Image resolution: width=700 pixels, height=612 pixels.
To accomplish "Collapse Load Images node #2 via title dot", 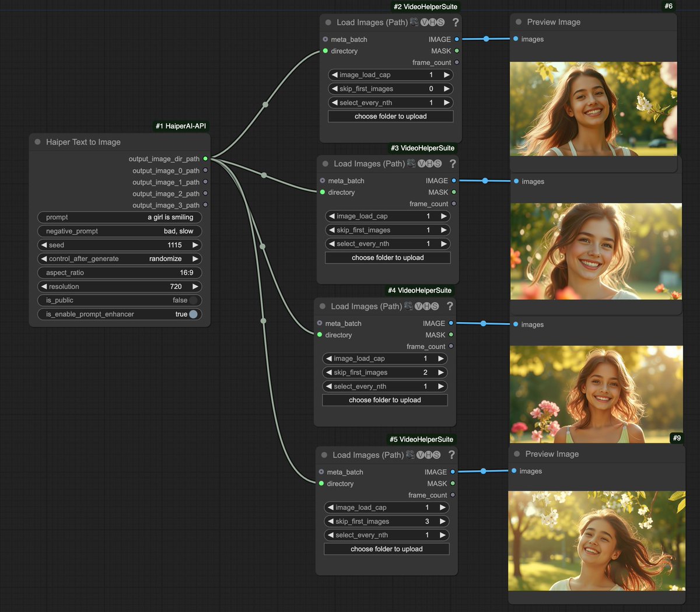I will [x=328, y=22].
